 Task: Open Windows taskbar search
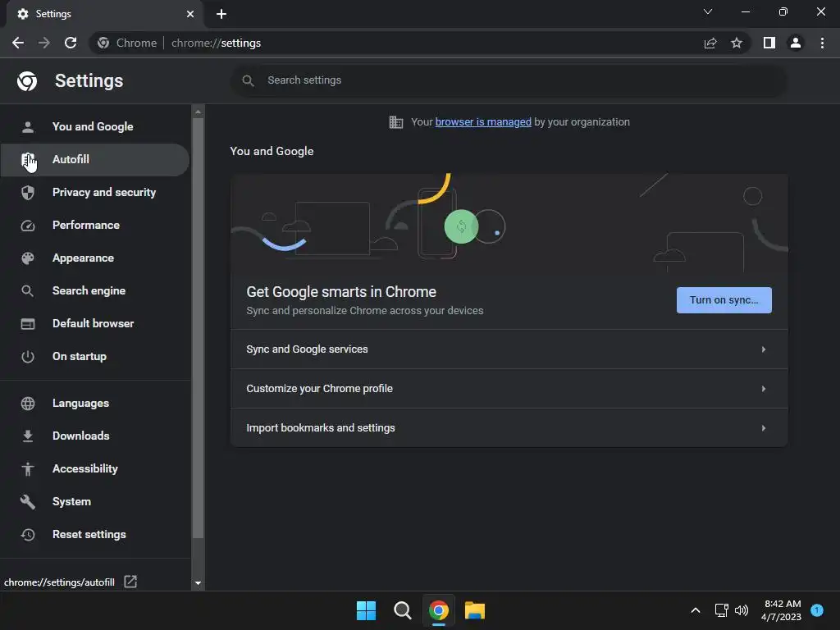click(x=402, y=610)
